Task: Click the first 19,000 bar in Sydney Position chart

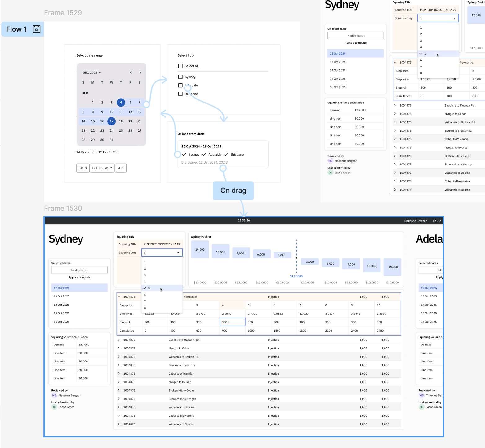Action: (200, 250)
